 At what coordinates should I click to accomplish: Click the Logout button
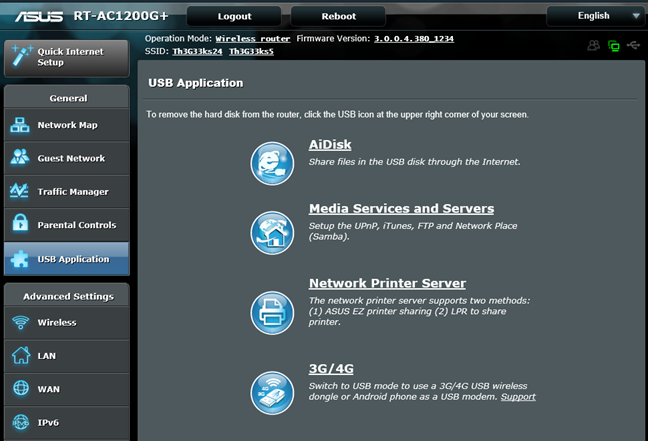tap(234, 16)
